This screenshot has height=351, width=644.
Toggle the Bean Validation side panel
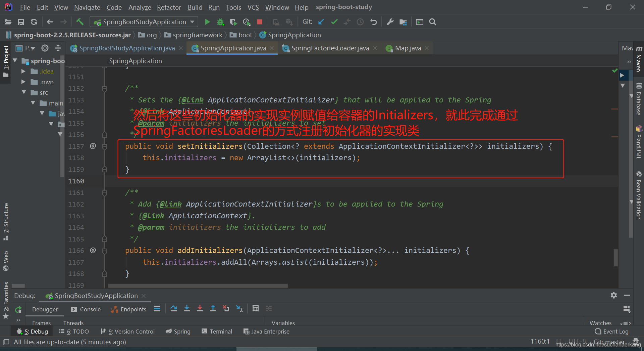click(x=639, y=195)
